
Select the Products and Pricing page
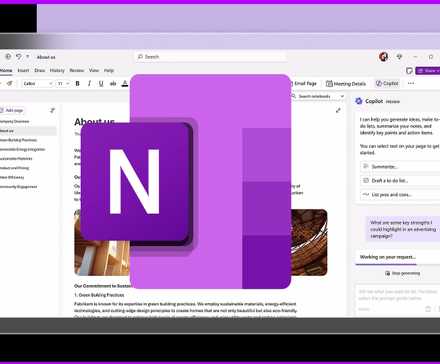[x=14, y=168]
